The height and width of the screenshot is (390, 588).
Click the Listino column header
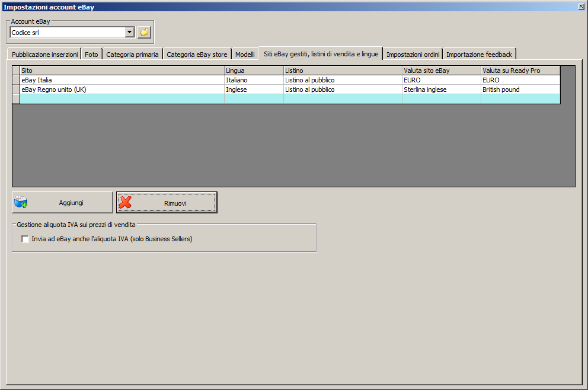[x=343, y=71]
